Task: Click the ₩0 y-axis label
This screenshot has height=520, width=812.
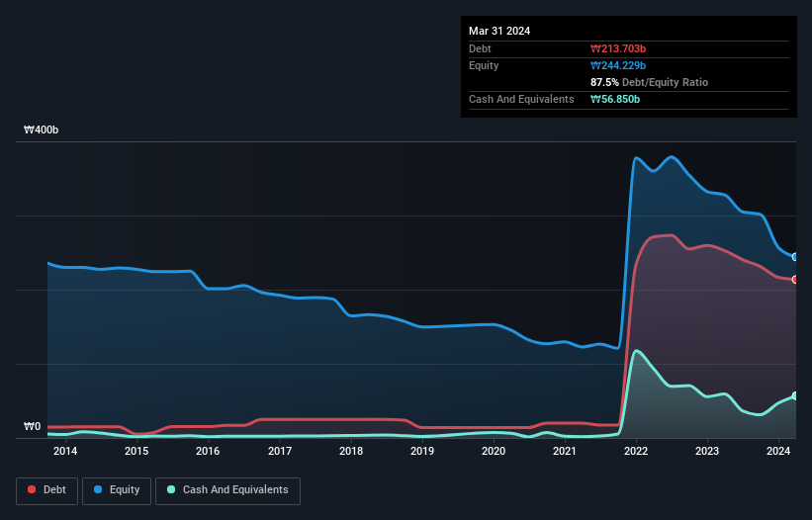Action: pyautogui.click(x=32, y=426)
